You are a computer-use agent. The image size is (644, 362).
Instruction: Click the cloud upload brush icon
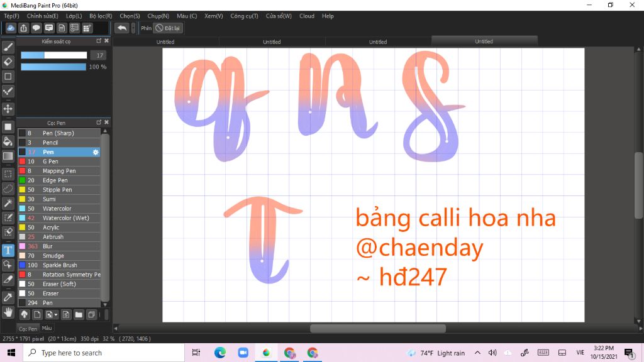(x=25, y=315)
